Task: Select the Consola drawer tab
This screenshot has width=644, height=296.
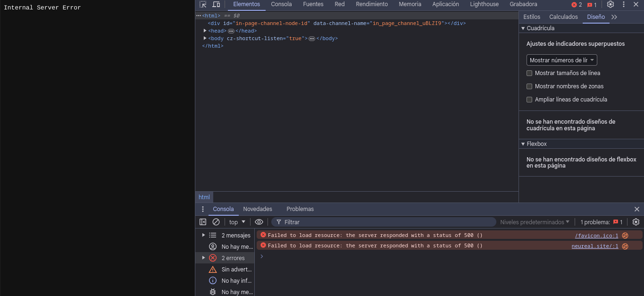Action: click(x=223, y=209)
